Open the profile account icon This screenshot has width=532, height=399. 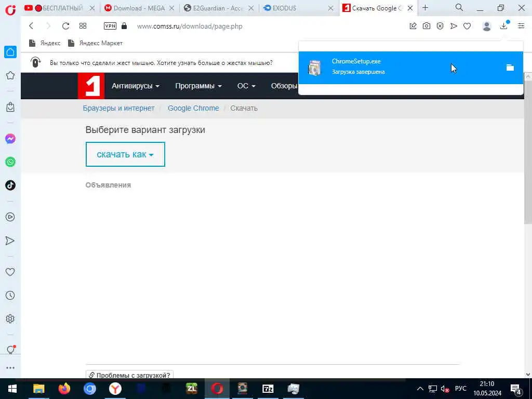point(487,26)
